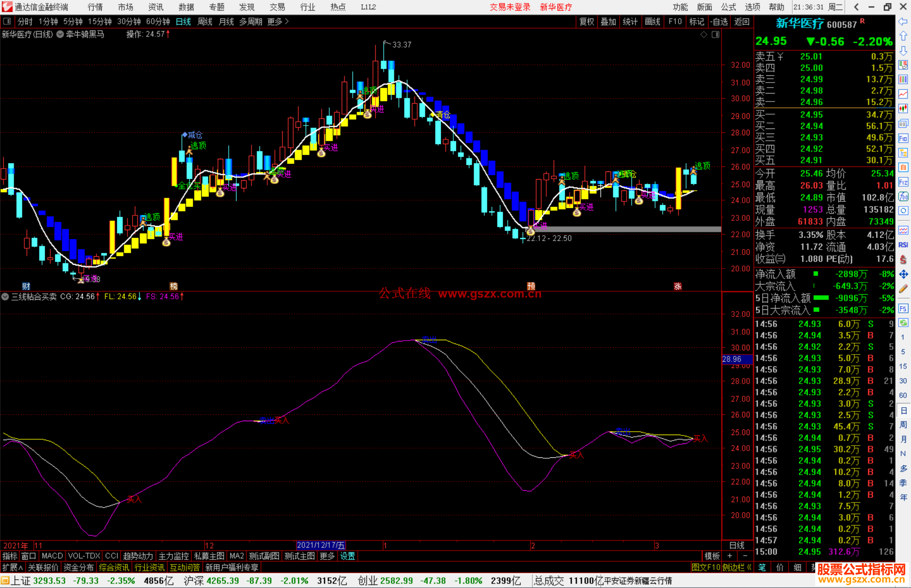Viewport: 911px width, 588px height.
Task: Click the chart layout icon before 分时
Action: (7, 21)
